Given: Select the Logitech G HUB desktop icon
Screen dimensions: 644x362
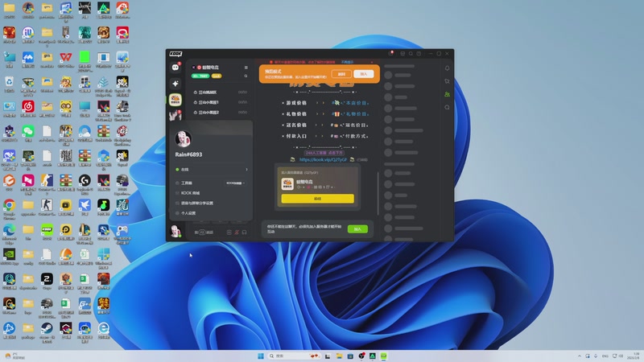Looking at the screenshot, I should click(85, 184).
